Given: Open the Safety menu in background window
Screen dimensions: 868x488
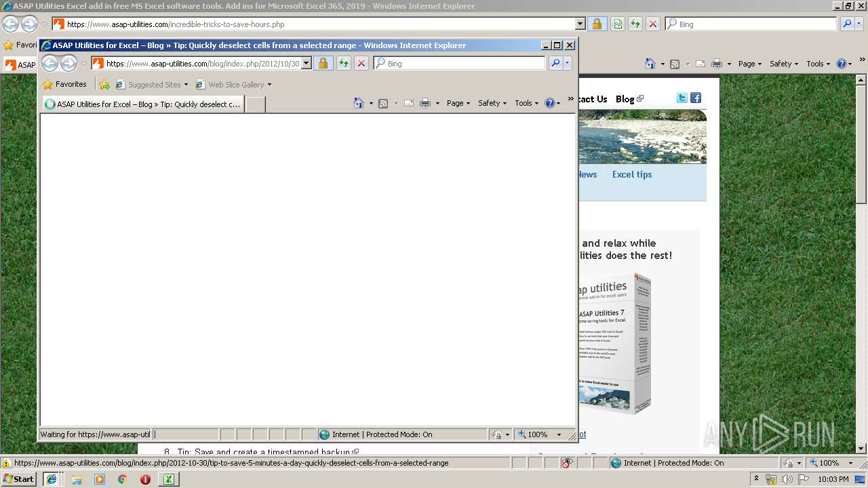Looking at the screenshot, I should [x=784, y=64].
